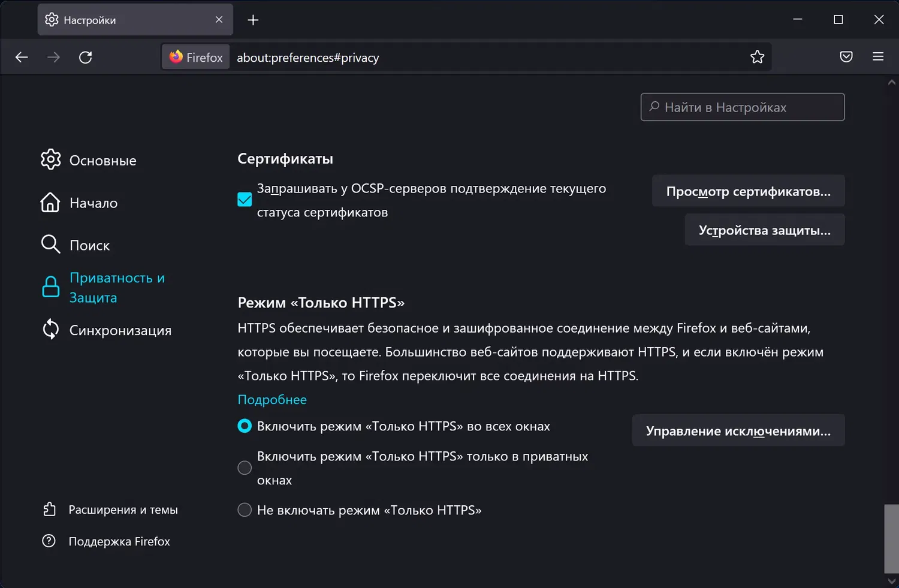Open the Pocket save icon
The image size is (899, 588).
coord(846,57)
